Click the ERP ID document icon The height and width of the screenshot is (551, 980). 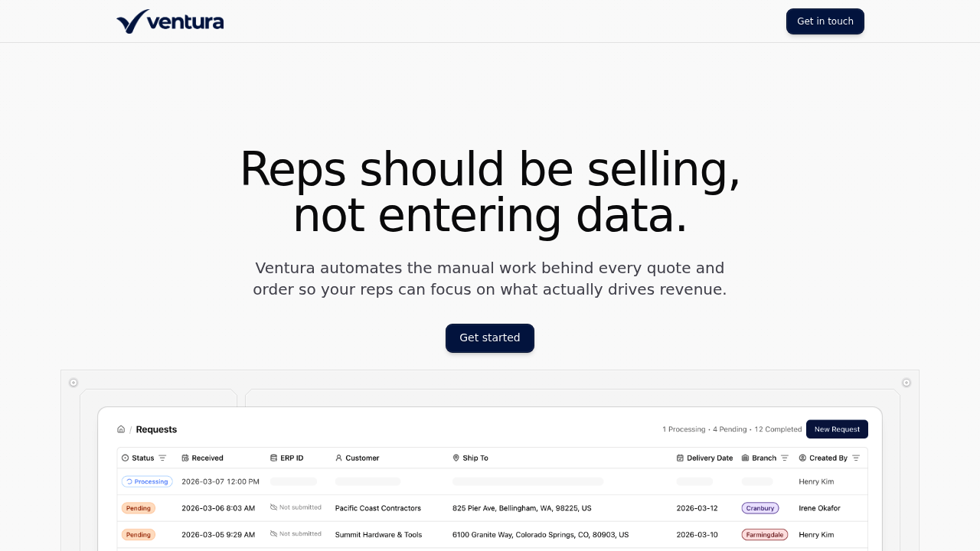point(273,458)
